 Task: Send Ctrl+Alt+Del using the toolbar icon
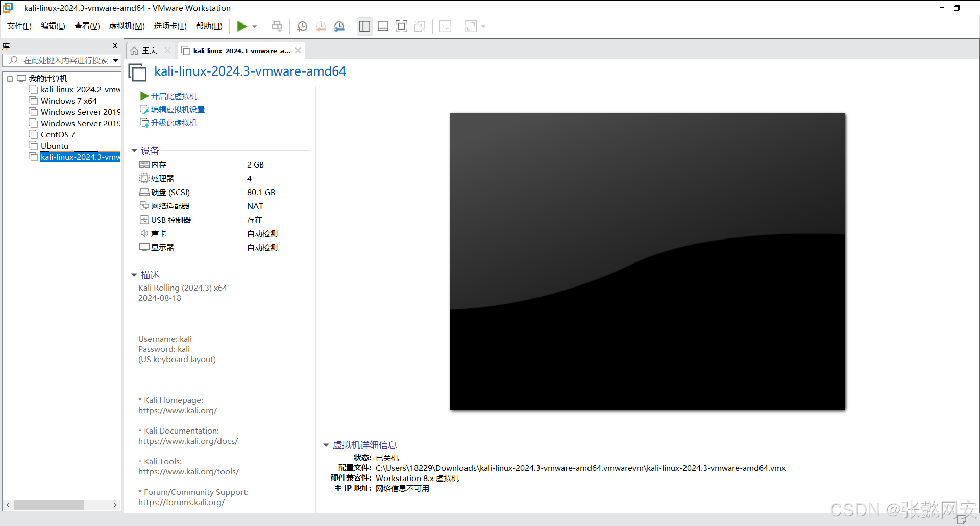point(277,26)
